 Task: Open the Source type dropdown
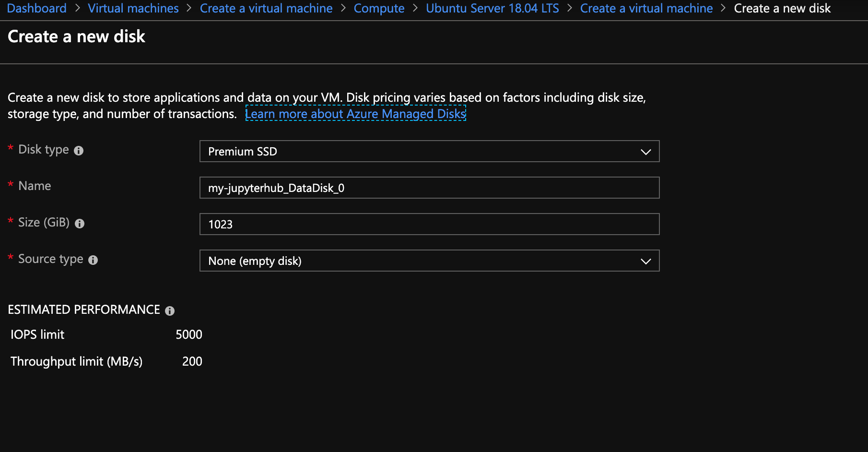pos(429,261)
